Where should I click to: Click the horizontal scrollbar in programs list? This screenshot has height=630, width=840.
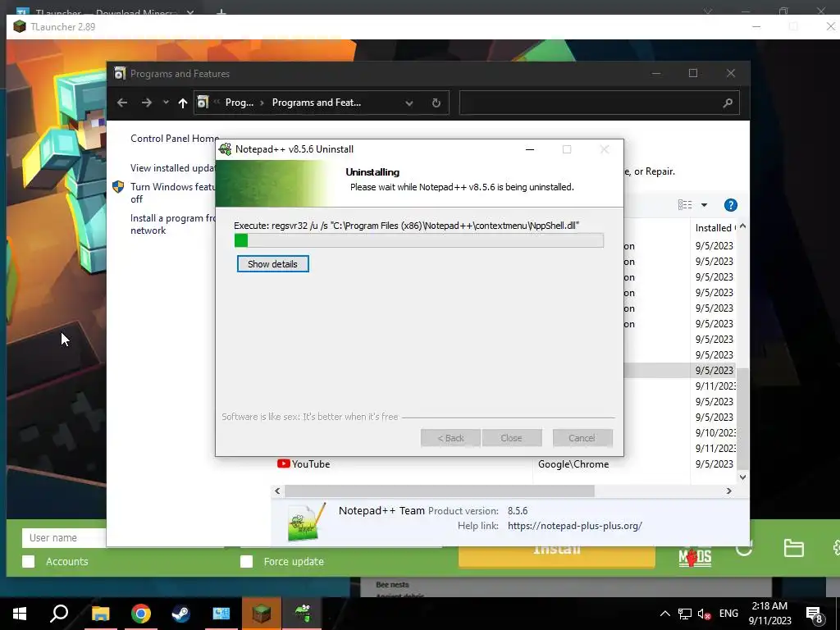[440, 491]
